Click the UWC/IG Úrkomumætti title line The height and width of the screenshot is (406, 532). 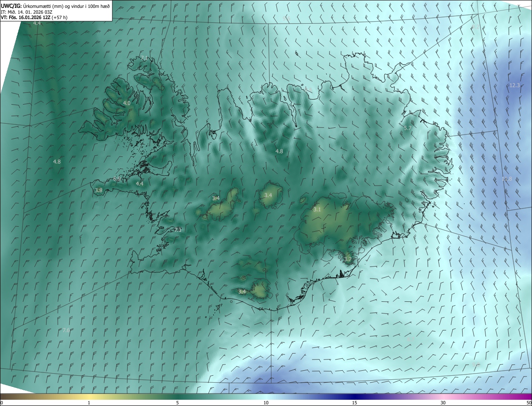coord(55,5)
